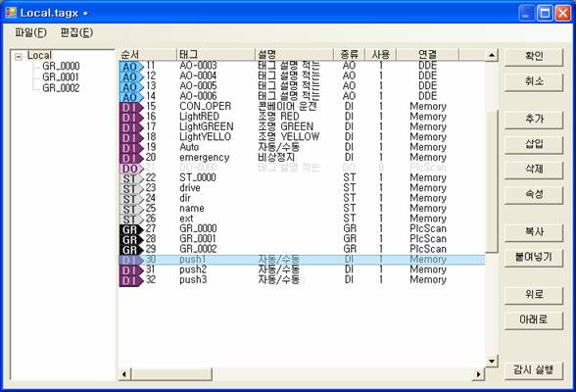
Task: Click the Local.tagx title bar app icon
Action: pyautogui.click(x=11, y=13)
